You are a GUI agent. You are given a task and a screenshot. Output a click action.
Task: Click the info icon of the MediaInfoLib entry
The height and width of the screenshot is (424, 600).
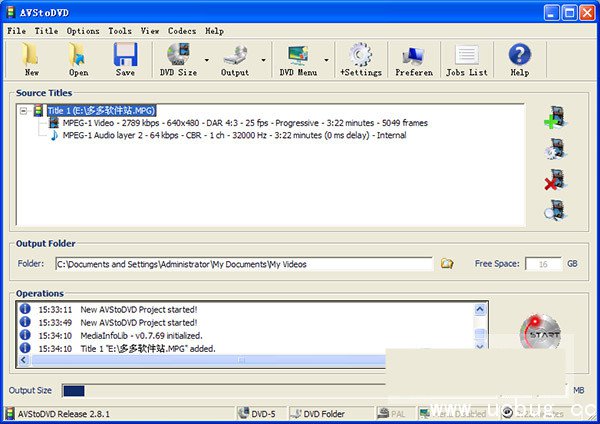(x=25, y=335)
